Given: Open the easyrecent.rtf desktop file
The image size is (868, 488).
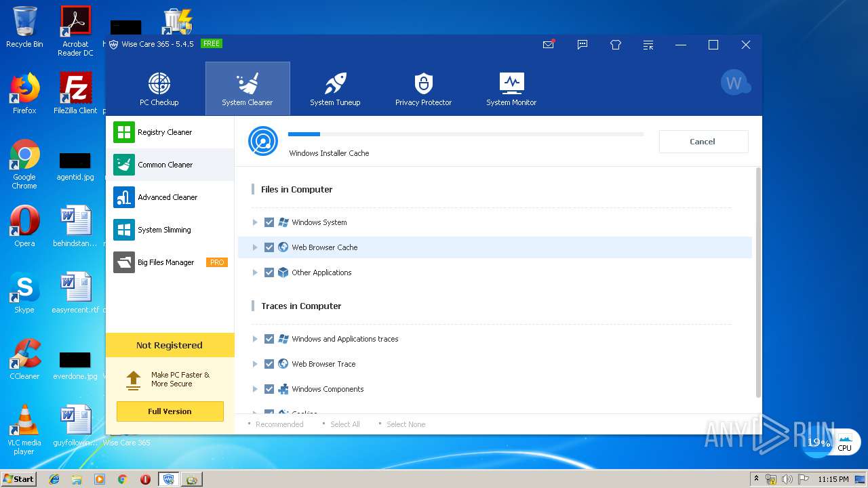Looking at the screenshot, I should click(x=75, y=293).
